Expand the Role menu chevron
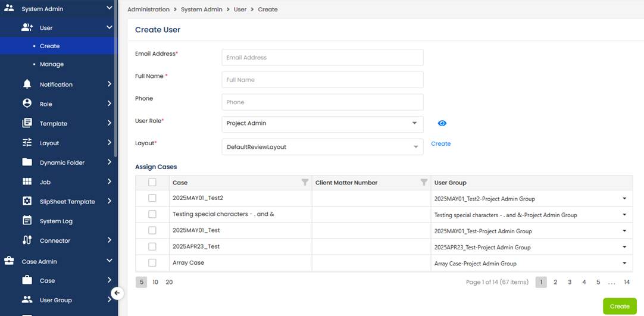Screen dimensions: 644x316 (110, 104)
